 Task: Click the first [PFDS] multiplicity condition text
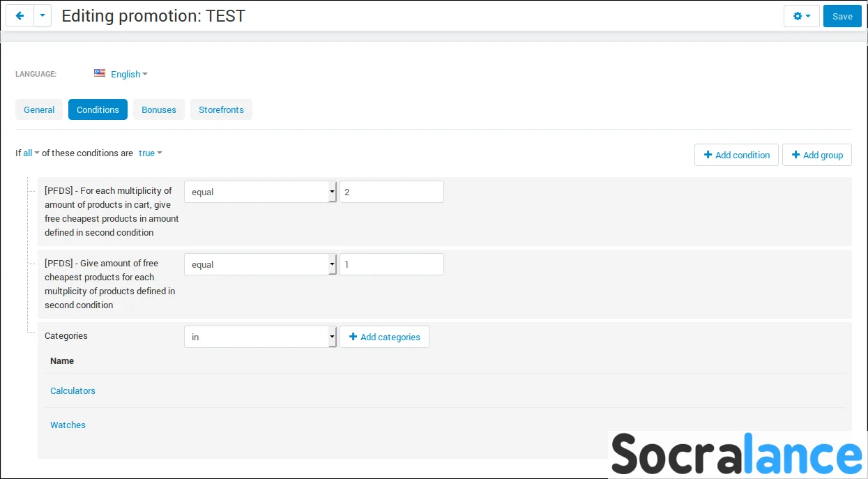[112, 211]
